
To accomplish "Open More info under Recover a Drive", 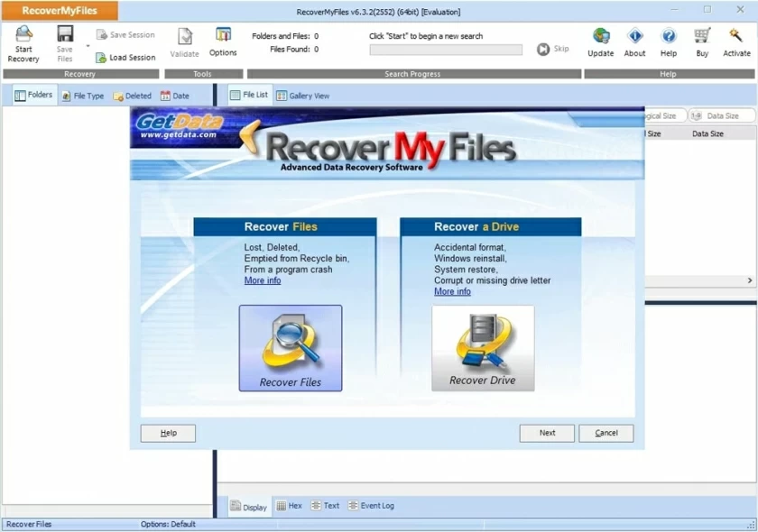I will [451, 291].
